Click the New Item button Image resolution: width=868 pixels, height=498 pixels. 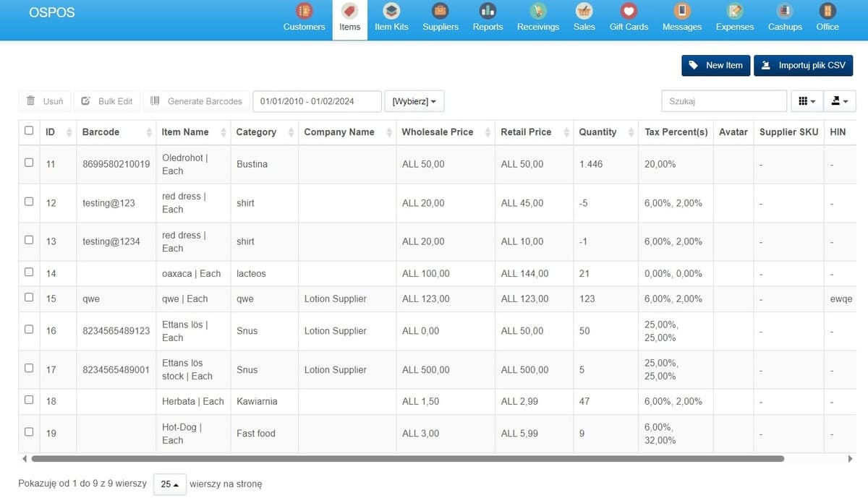click(x=715, y=65)
